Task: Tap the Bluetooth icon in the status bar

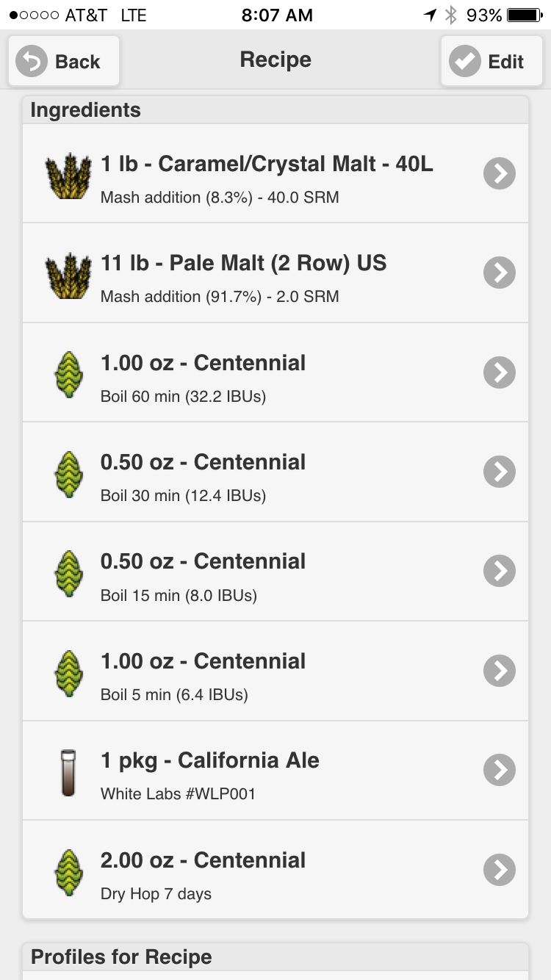Action: point(451,15)
